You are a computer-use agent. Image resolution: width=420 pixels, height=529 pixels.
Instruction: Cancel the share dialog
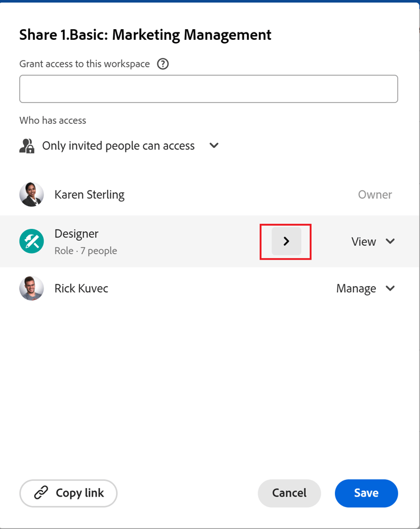[289, 493]
